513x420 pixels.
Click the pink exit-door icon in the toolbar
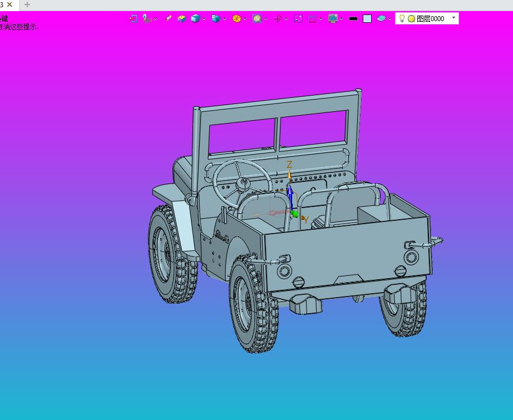click(x=133, y=19)
